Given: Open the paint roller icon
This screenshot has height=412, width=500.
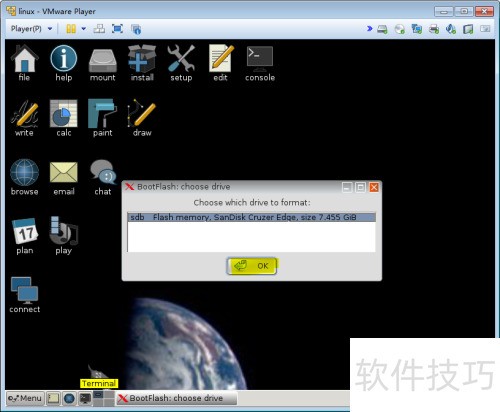Looking at the screenshot, I should [x=103, y=118].
